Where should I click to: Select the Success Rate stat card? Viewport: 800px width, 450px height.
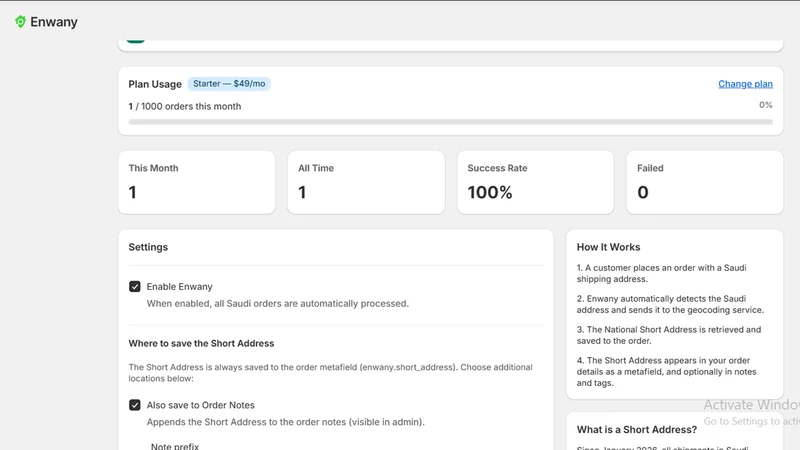pos(535,182)
